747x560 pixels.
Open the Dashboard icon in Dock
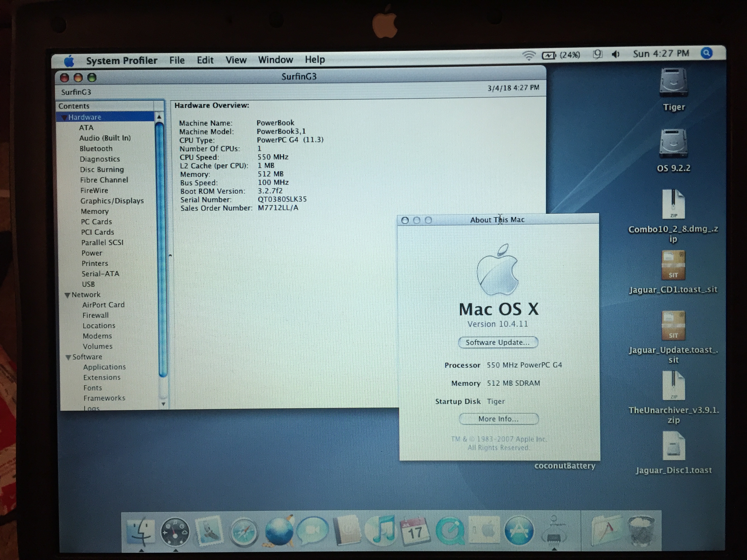click(x=175, y=533)
